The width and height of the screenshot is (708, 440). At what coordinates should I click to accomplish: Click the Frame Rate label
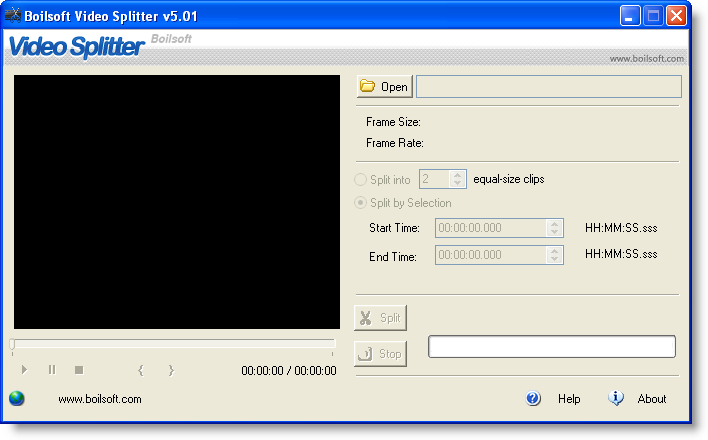pyautogui.click(x=395, y=143)
